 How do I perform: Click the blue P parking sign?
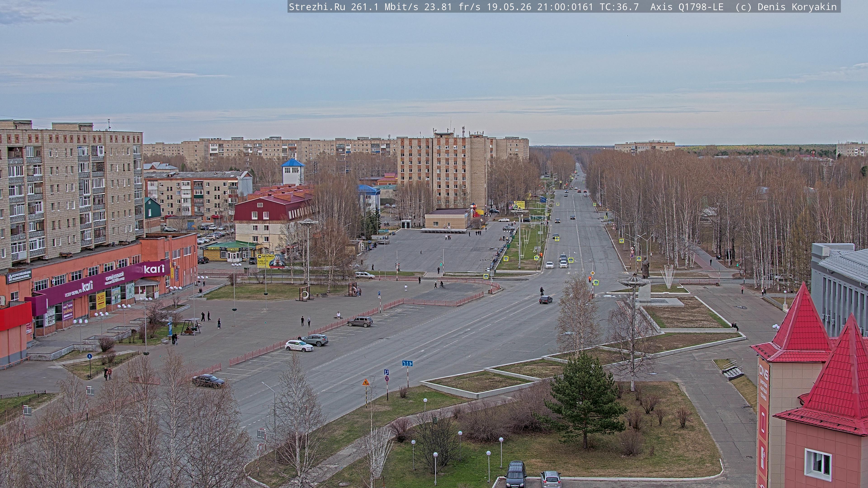click(380, 293)
